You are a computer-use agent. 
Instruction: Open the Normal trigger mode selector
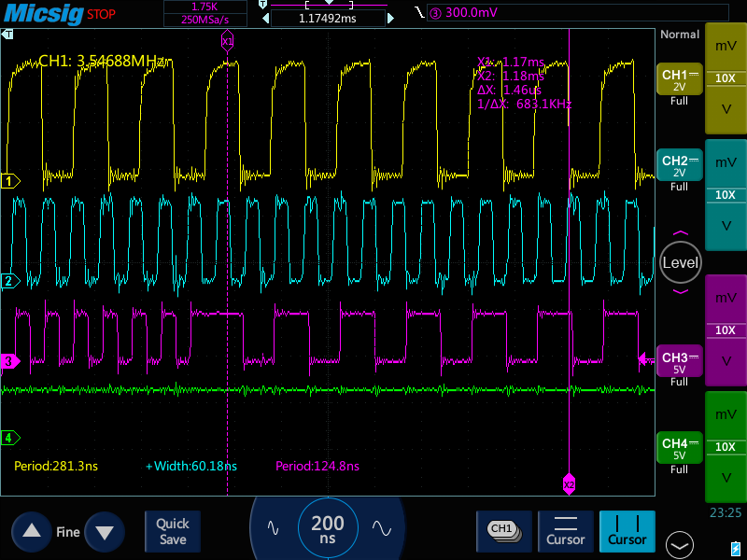(x=679, y=35)
